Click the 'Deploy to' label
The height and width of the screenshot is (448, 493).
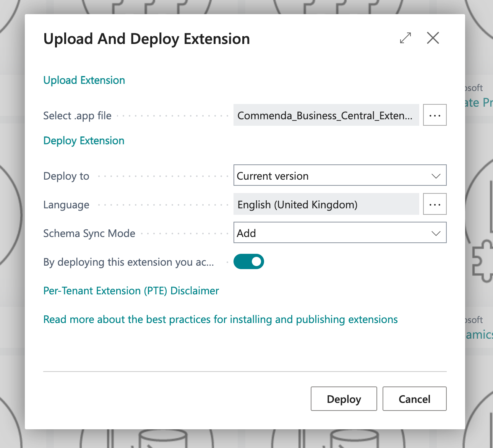(66, 176)
